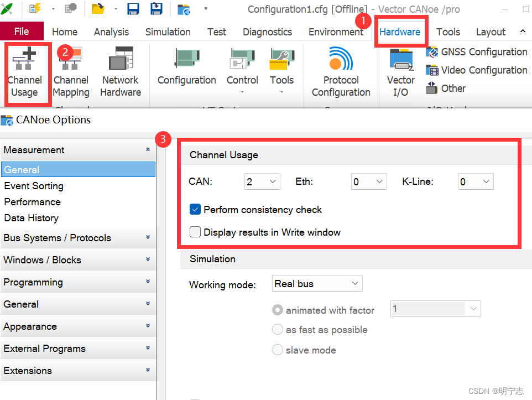
Task: Click the VT System Tools icon
Action: pos(281,71)
